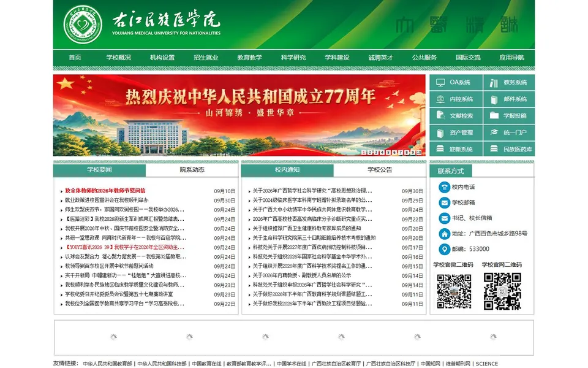Open the 【医路迷彩】 military training news
The image size is (588, 368).
[124, 219]
